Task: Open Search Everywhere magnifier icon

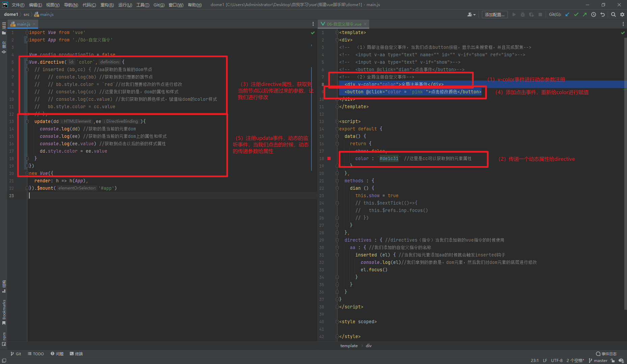Action: [x=614, y=14]
